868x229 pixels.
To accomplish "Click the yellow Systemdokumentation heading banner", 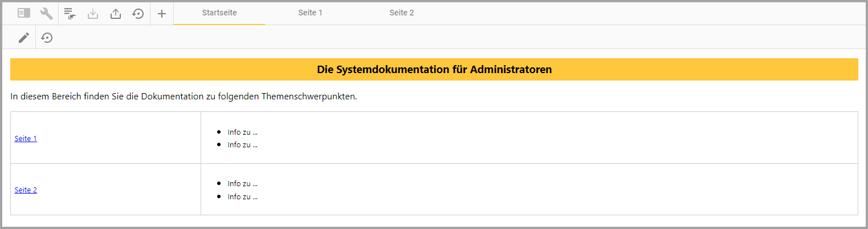I will coord(434,70).
